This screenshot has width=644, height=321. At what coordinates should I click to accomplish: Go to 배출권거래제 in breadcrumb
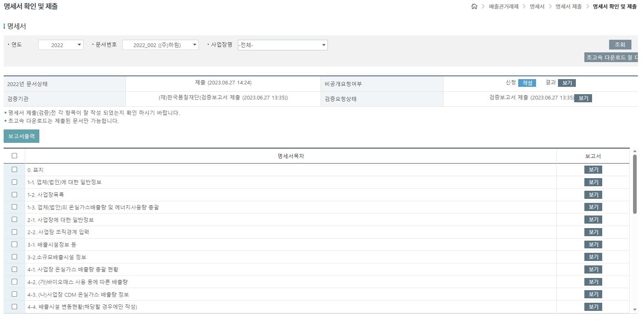504,6
